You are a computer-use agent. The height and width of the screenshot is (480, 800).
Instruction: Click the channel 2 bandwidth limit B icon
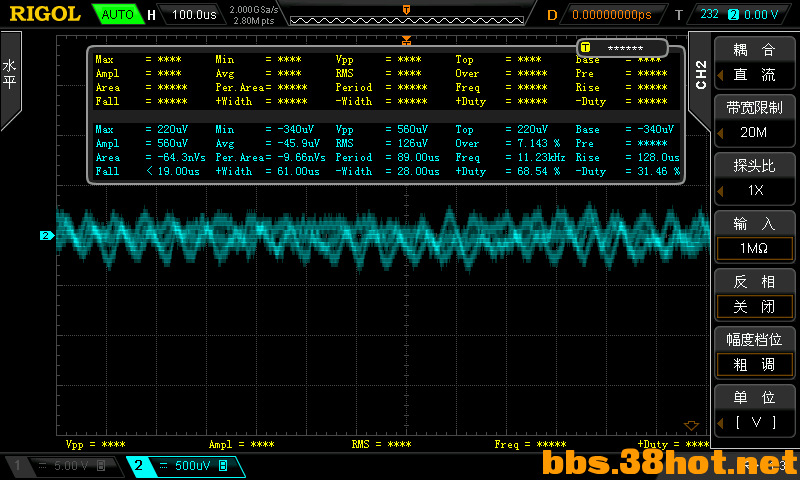tap(223, 465)
